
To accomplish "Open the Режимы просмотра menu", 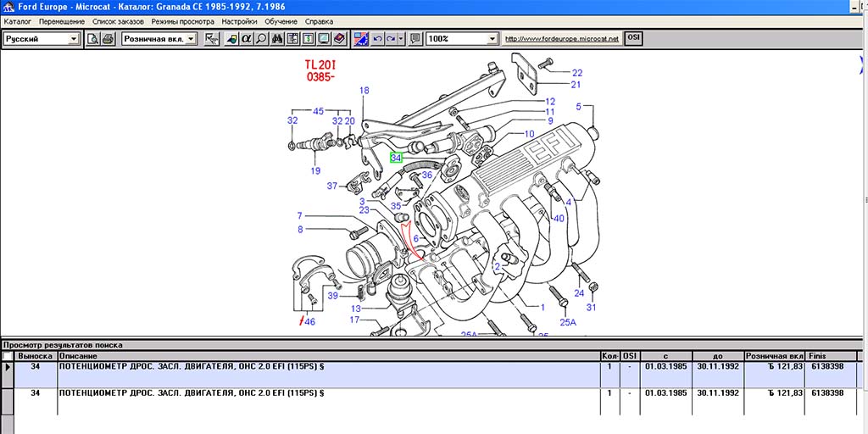I will (183, 21).
